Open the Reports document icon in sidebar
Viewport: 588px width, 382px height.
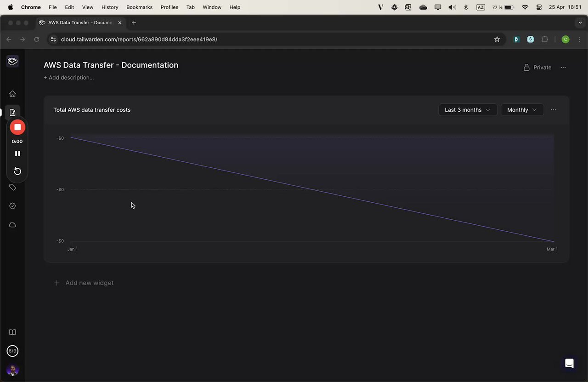click(12, 113)
